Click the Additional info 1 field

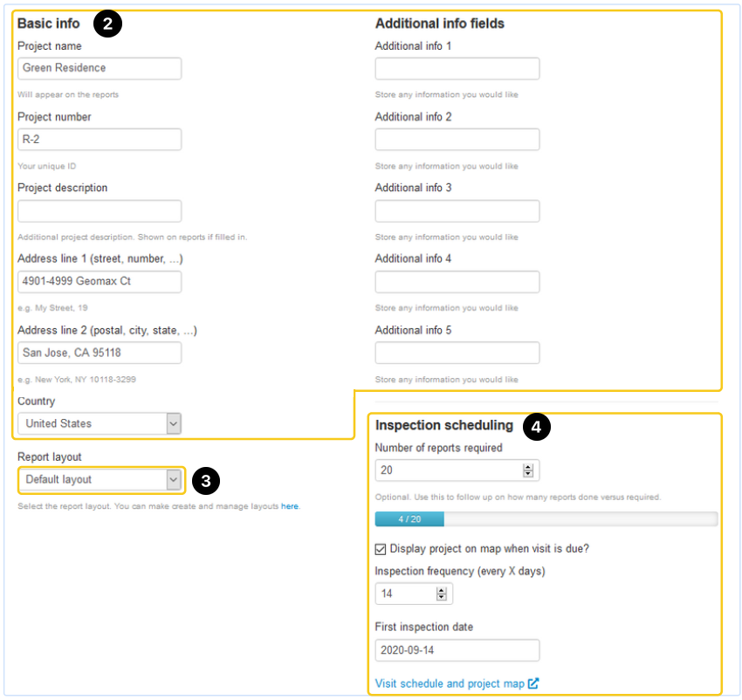pos(457,69)
